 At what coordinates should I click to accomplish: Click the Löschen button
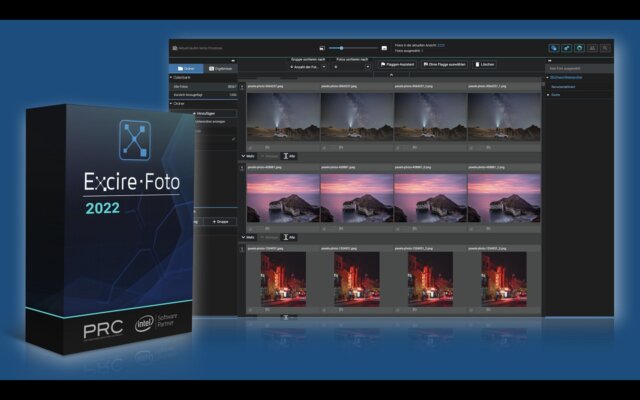484,64
